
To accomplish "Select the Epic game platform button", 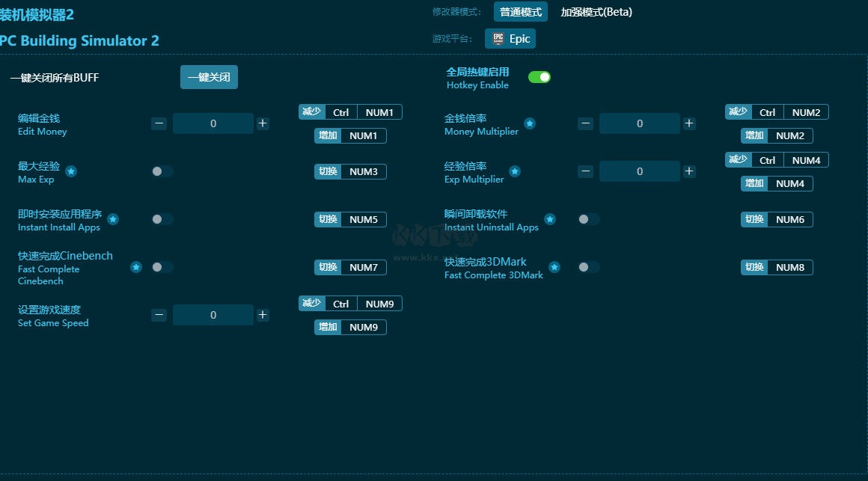I will point(510,39).
